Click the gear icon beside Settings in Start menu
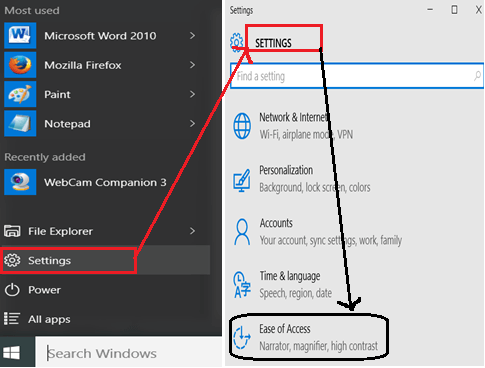The image size is (485, 368). [12, 260]
